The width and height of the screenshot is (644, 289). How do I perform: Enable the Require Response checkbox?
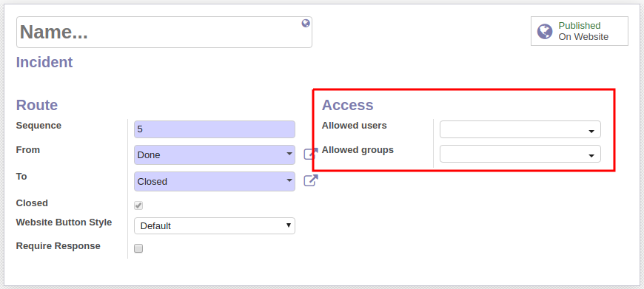pos(138,248)
